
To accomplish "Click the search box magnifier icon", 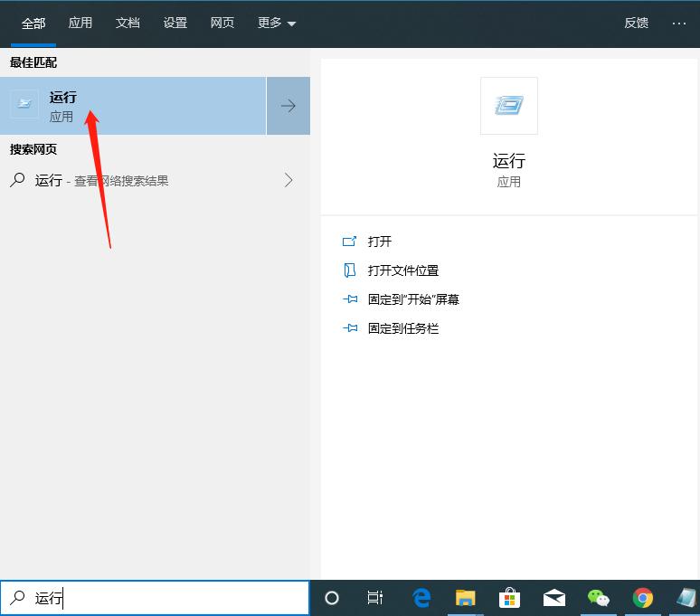I will click(17, 597).
